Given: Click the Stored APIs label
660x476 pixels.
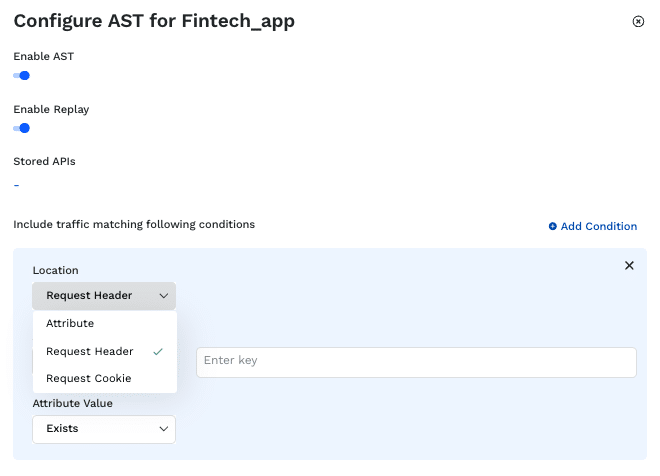Looking at the screenshot, I should tap(44, 161).
